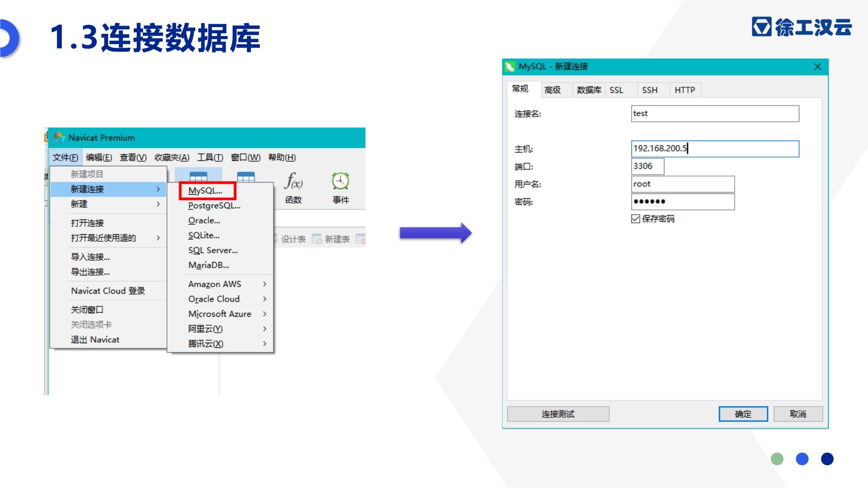868x488 pixels.
Task: Select Navicat Cloud 登录 menu item
Action: tap(108, 291)
